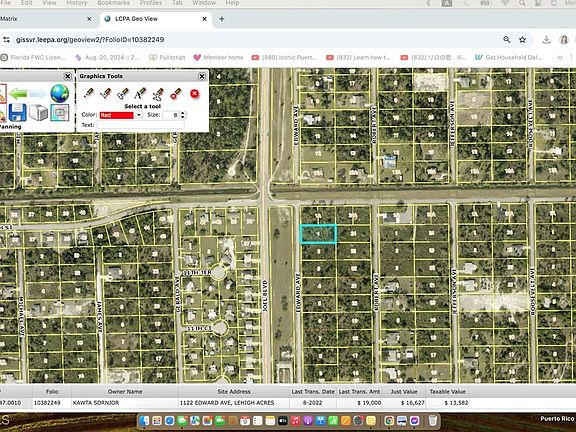Click the green back arrow
576x432 pixels.
click(18, 94)
